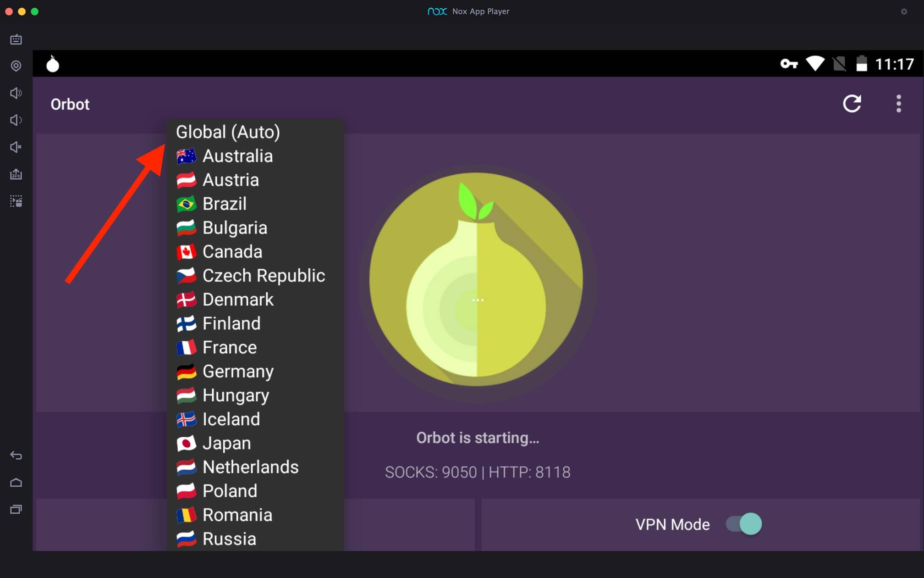924x578 pixels.
Task: Click the VPN key status icon
Action: (789, 64)
